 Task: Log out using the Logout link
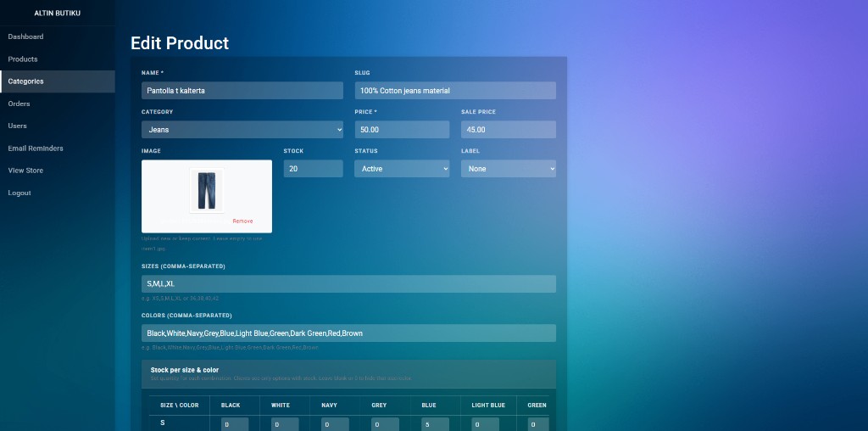tap(19, 193)
